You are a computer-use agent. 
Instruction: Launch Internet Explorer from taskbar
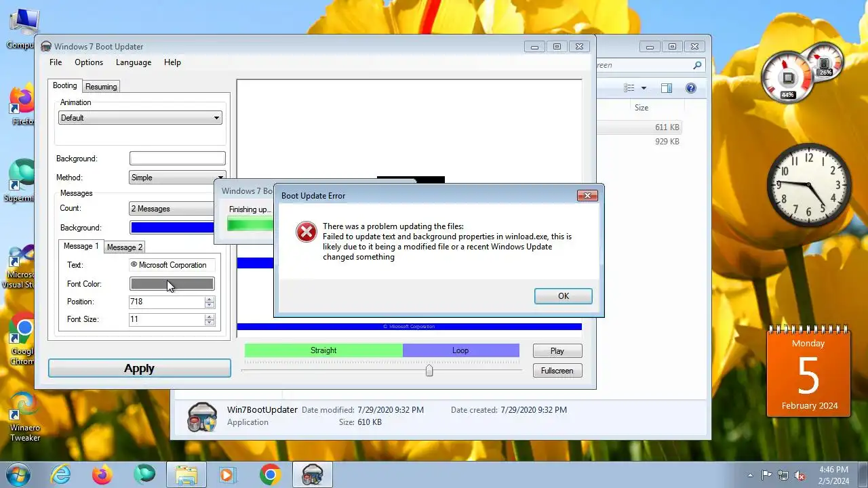pyautogui.click(x=62, y=474)
